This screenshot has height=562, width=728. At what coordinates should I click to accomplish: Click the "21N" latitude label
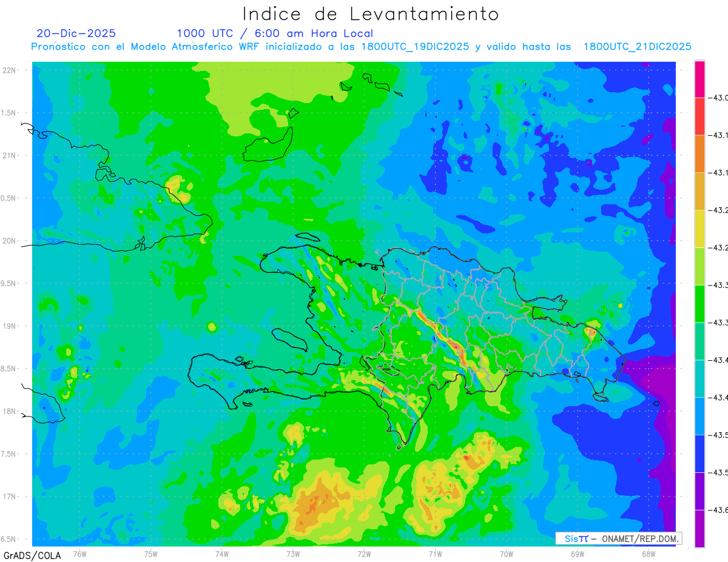9,155
